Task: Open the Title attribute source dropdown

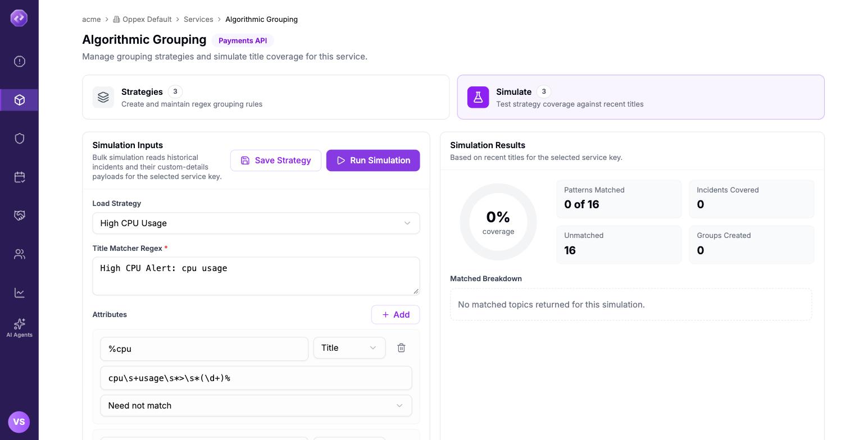Action: pyautogui.click(x=349, y=348)
